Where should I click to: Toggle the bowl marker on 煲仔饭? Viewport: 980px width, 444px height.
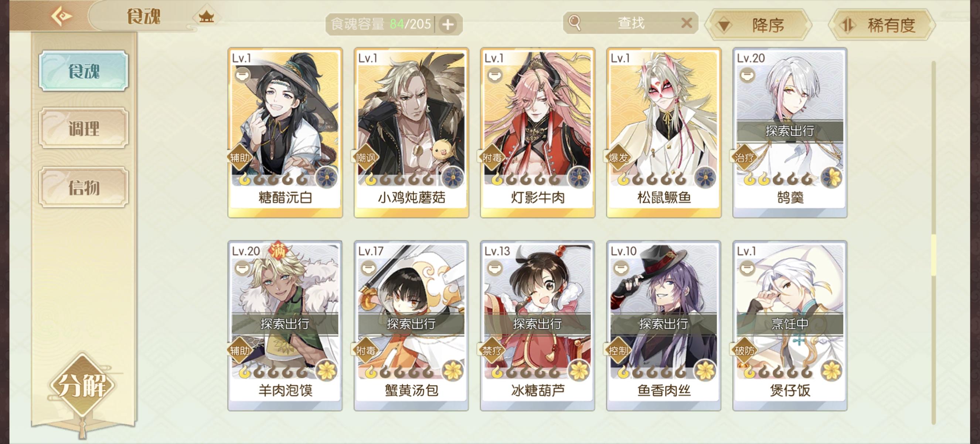coord(747,269)
